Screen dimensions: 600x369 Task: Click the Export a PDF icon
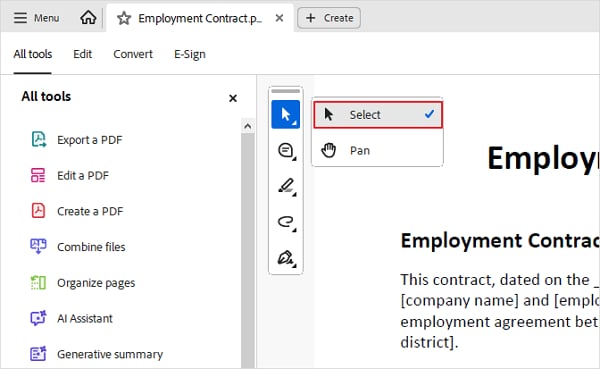(38, 139)
